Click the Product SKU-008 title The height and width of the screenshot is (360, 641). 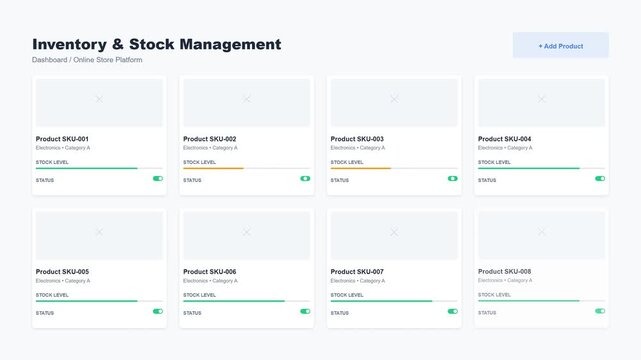[x=504, y=271]
